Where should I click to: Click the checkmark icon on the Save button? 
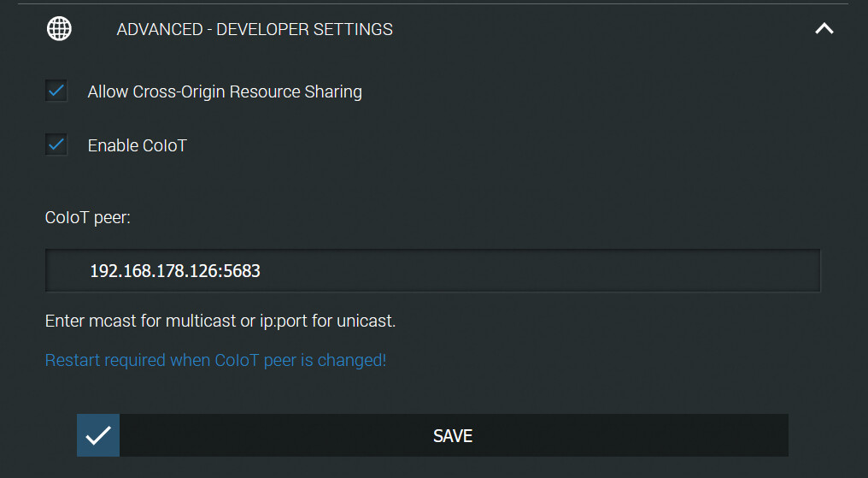[98, 435]
